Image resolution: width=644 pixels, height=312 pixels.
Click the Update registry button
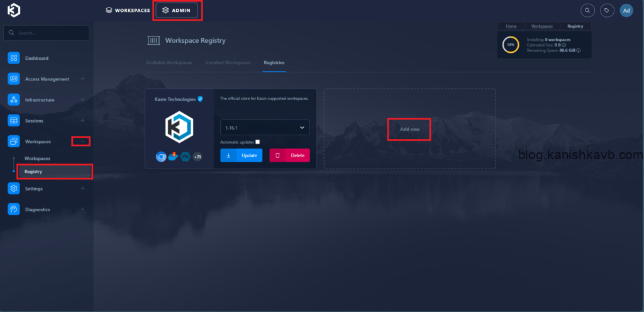(241, 155)
